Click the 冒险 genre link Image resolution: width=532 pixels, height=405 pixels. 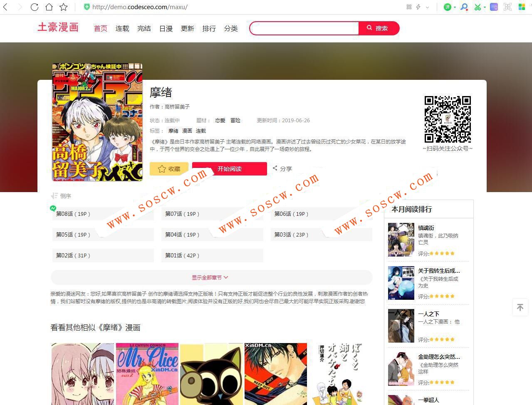[235, 121]
